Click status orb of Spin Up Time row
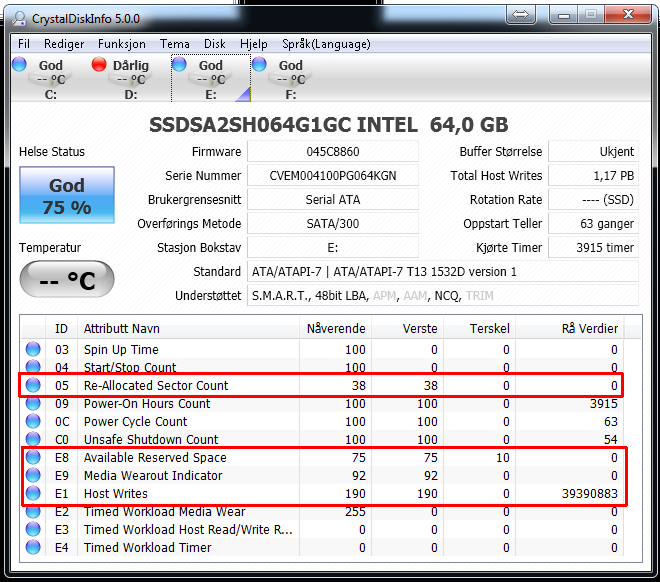The image size is (660, 582). pos(33,349)
